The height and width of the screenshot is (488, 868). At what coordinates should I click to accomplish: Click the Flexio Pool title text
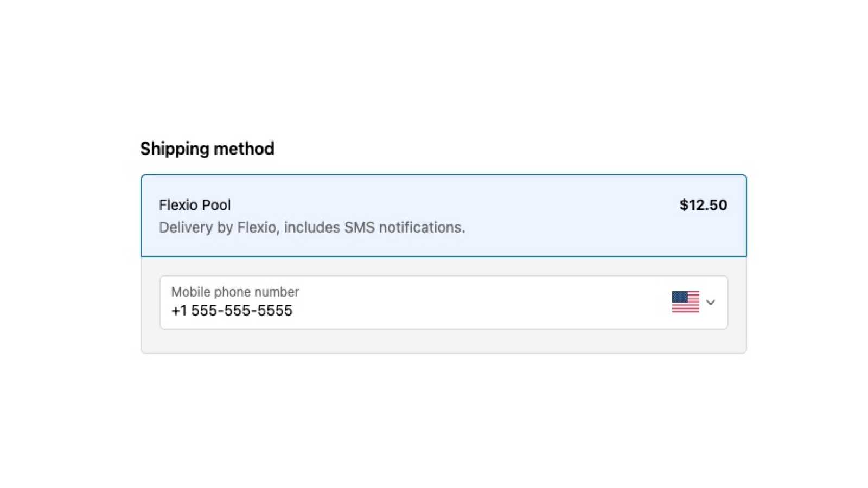click(195, 205)
